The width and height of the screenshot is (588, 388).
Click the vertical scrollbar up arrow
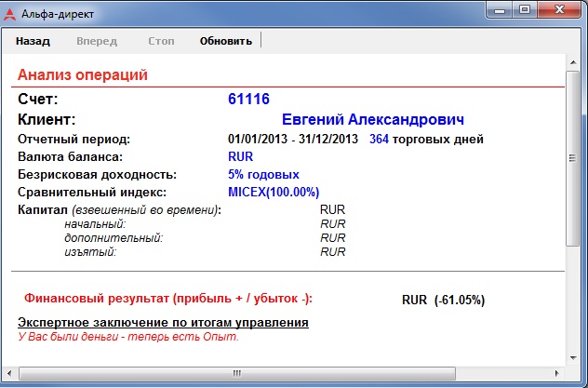[x=573, y=62]
